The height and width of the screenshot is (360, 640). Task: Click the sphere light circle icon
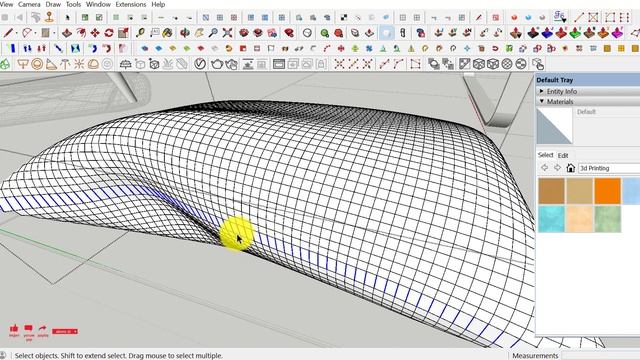coord(37,64)
